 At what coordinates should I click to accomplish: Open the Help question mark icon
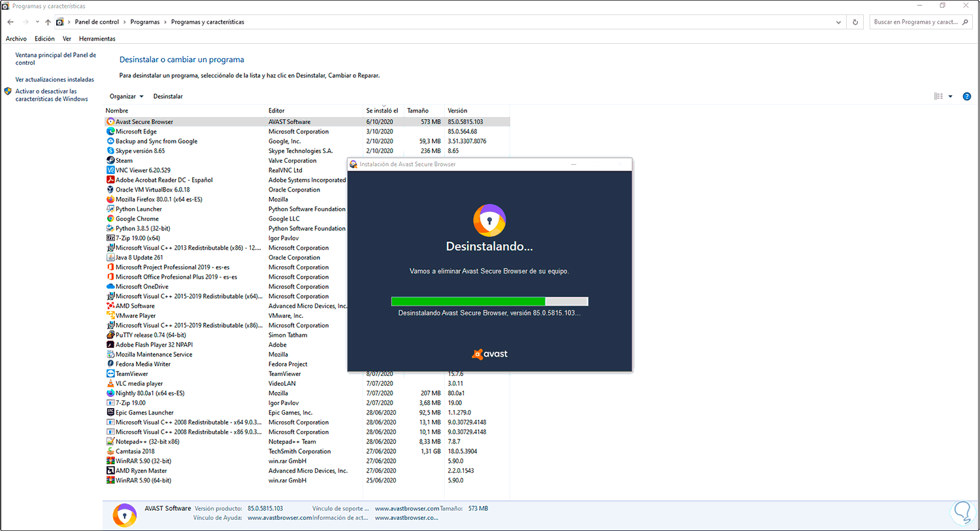967,96
